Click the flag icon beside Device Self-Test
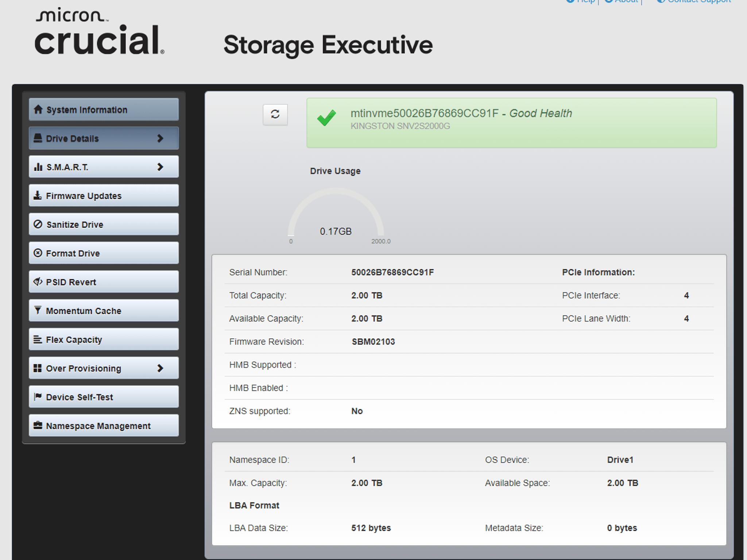Viewport: 747px width, 560px height. [x=38, y=396]
